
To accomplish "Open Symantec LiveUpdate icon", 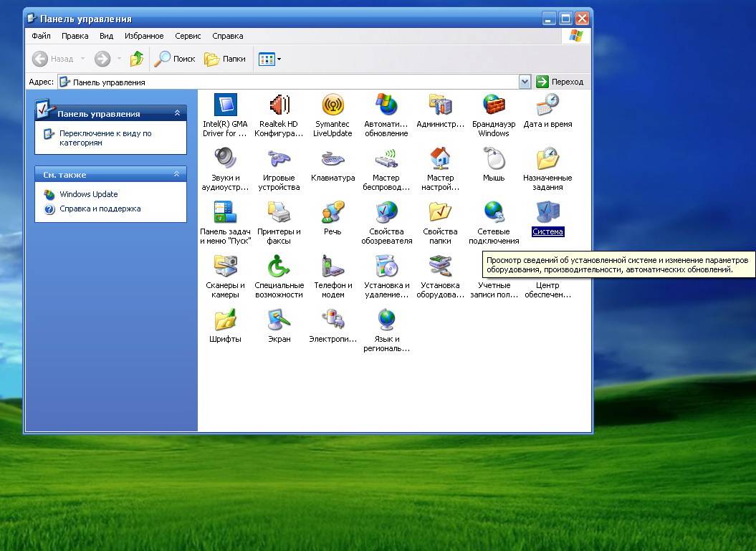I will pos(332,105).
